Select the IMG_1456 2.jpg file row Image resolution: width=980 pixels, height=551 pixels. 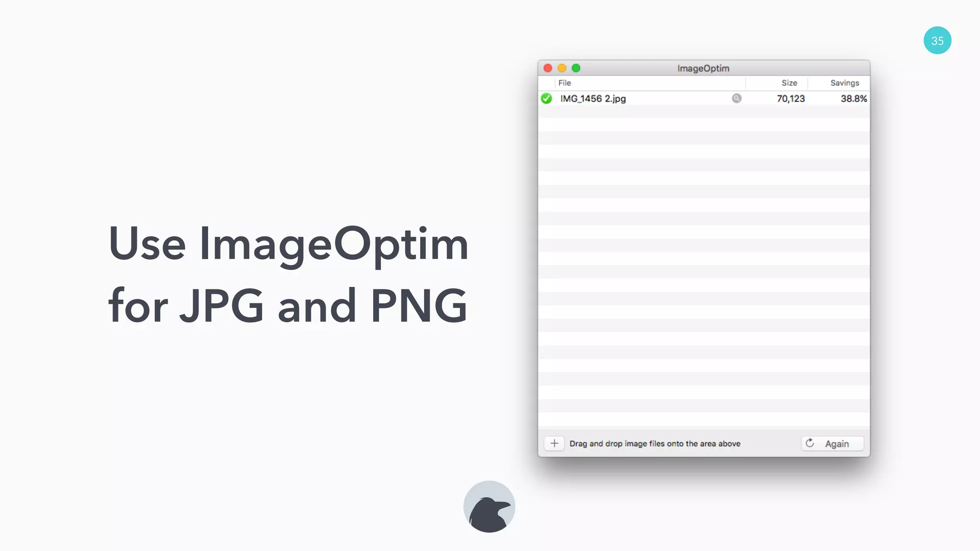pos(704,99)
